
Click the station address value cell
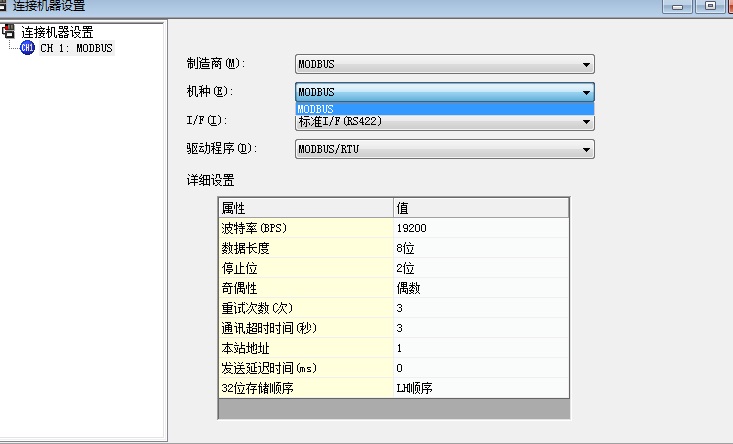click(x=481, y=348)
